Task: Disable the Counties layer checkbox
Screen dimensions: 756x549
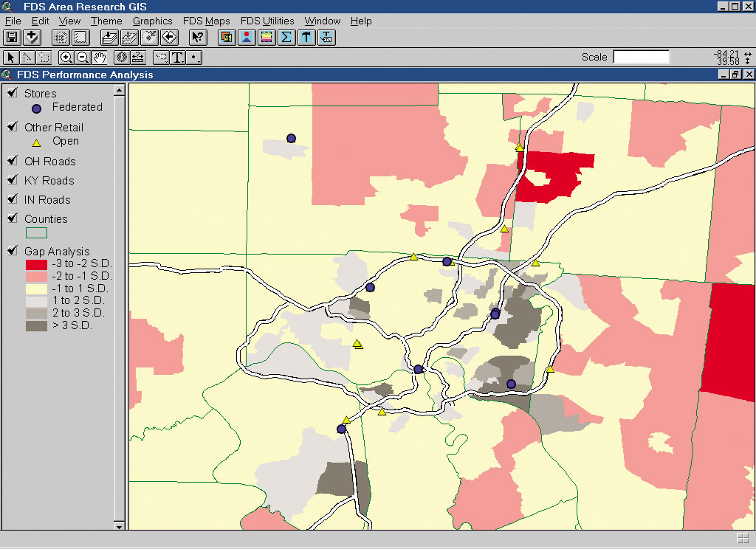Action: click(x=13, y=218)
